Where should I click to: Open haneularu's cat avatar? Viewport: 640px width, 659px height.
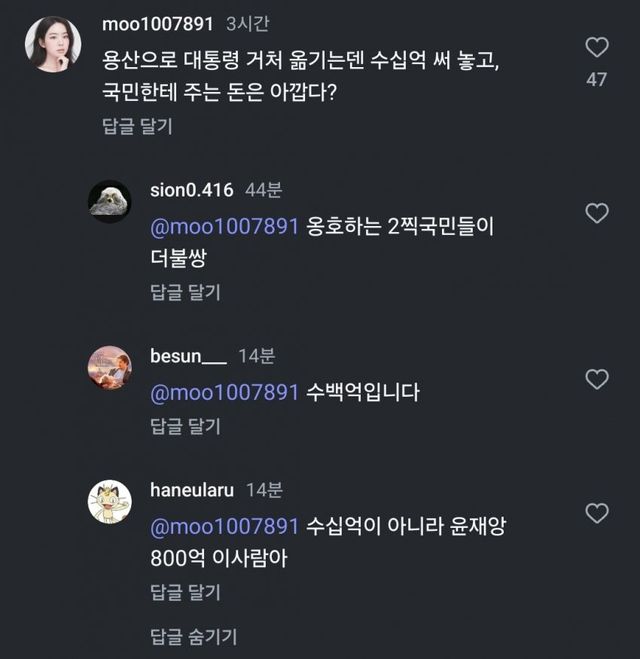109,501
